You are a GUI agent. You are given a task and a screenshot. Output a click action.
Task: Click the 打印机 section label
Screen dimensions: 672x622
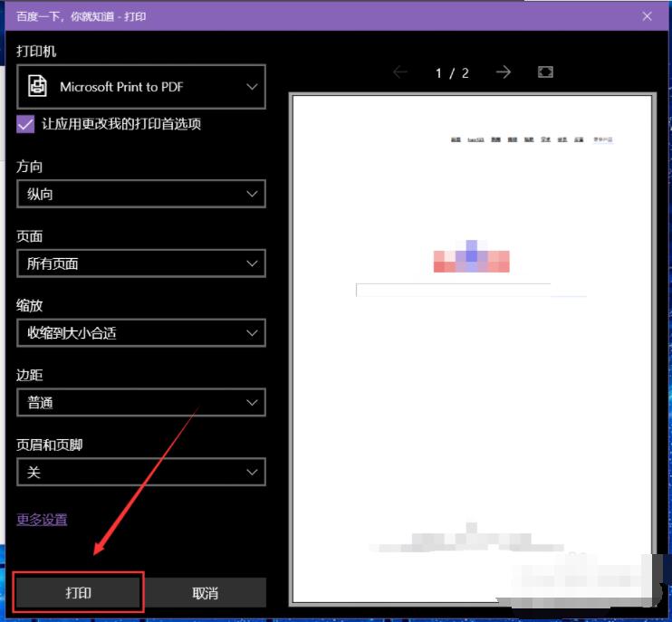click(36, 52)
